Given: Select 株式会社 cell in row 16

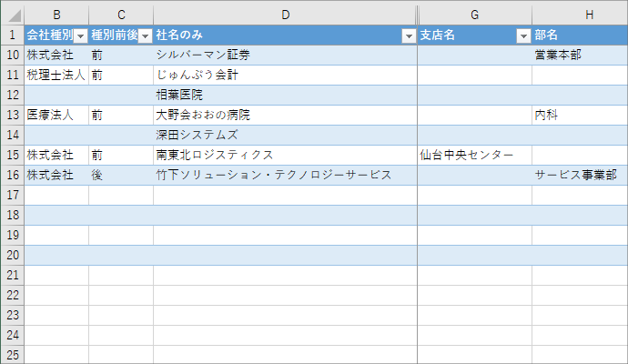Looking at the screenshot, I should [x=56, y=176].
